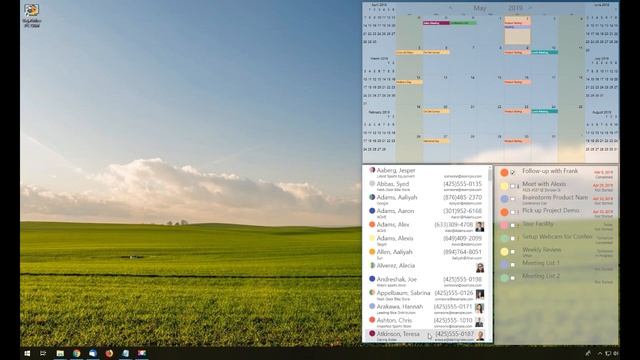Click the green circle for Meeting List 2
Screen dimensions: 640x360
[x=504, y=278]
